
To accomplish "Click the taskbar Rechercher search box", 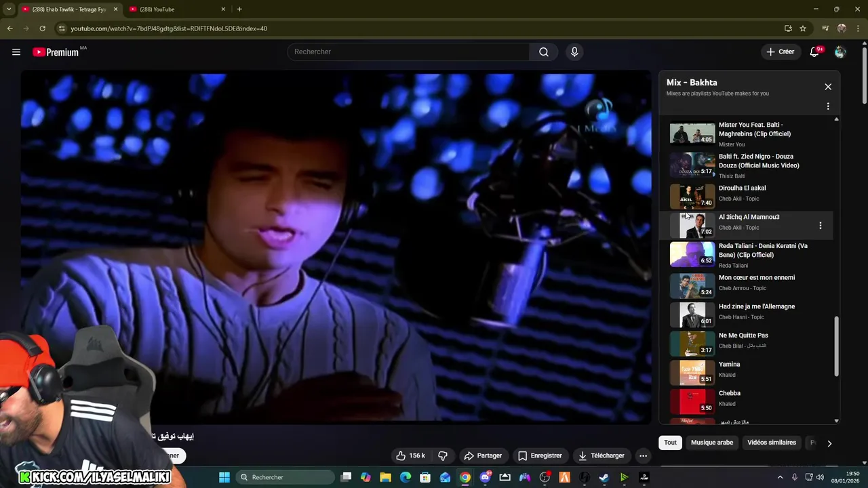I will pyautogui.click(x=286, y=477).
